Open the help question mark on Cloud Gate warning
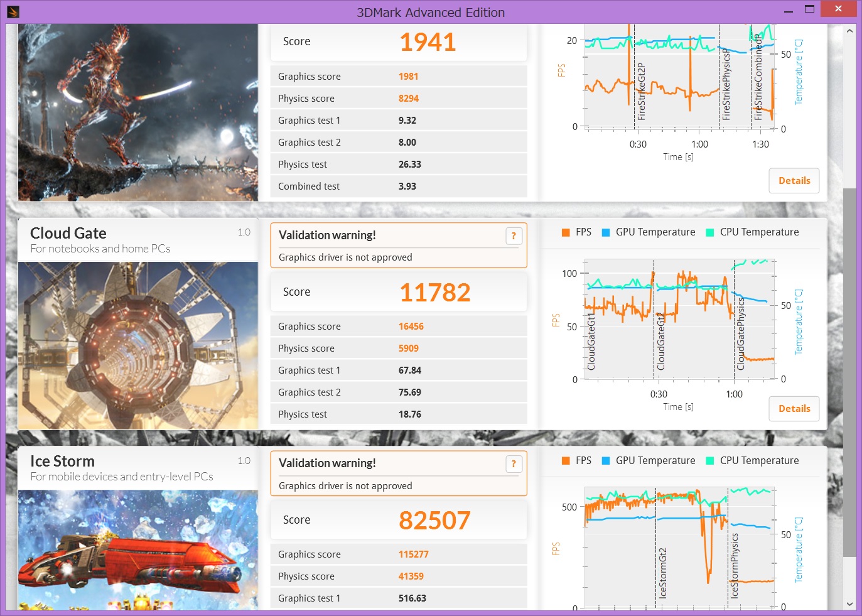Image resolution: width=862 pixels, height=616 pixels. (x=514, y=235)
